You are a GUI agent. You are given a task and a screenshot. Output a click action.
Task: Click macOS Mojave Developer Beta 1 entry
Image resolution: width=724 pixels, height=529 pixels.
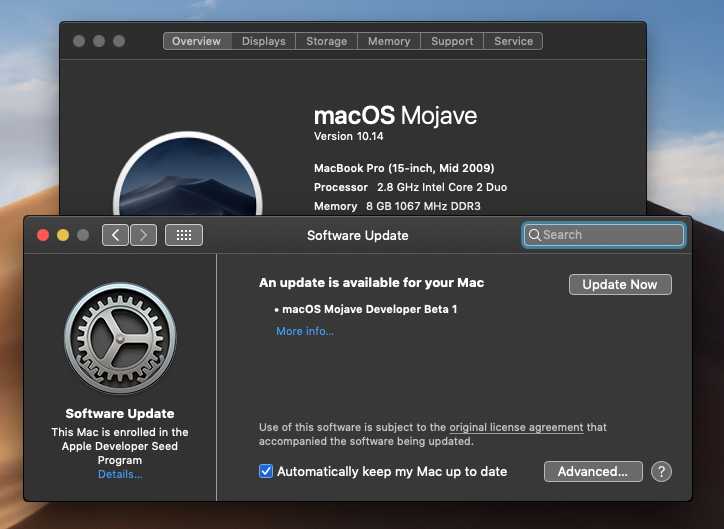pyautogui.click(x=369, y=309)
